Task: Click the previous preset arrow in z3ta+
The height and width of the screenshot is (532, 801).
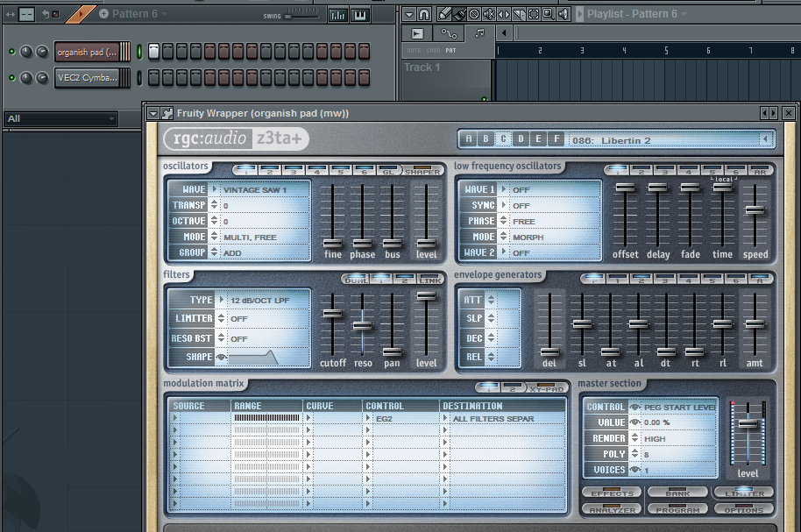Action: pos(765,139)
